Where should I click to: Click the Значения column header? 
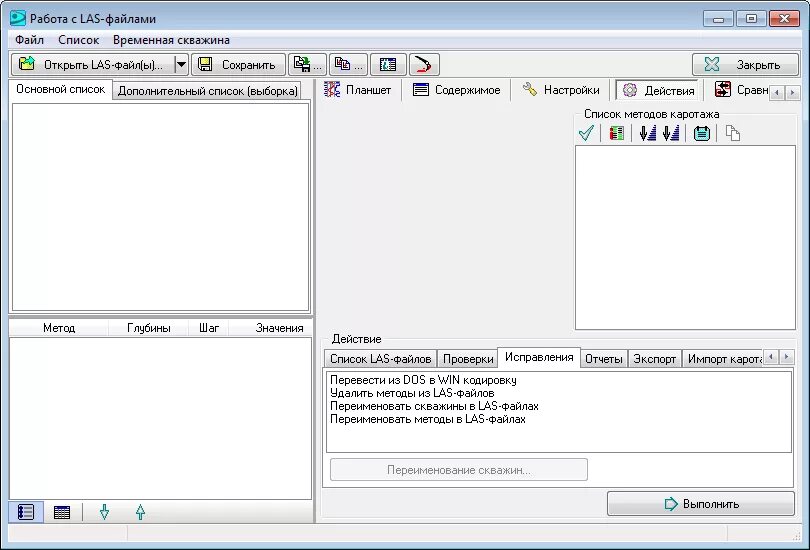tap(271, 328)
